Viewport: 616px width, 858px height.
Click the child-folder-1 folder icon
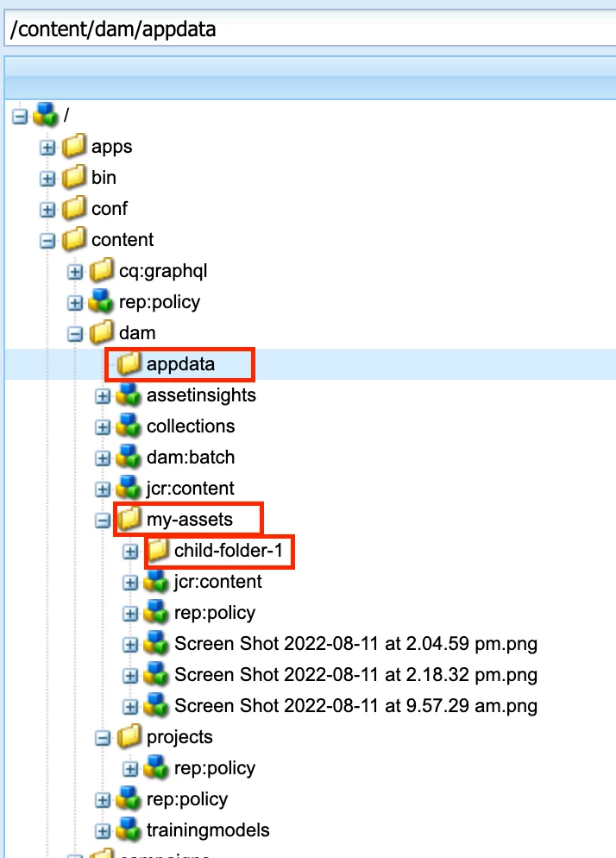click(x=157, y=550)
